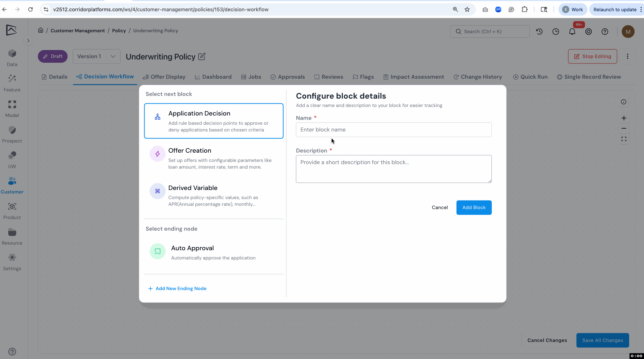Open Customer section in sidebar
The width and height of the screenshot is (644, 359).
tap(12, 185)
